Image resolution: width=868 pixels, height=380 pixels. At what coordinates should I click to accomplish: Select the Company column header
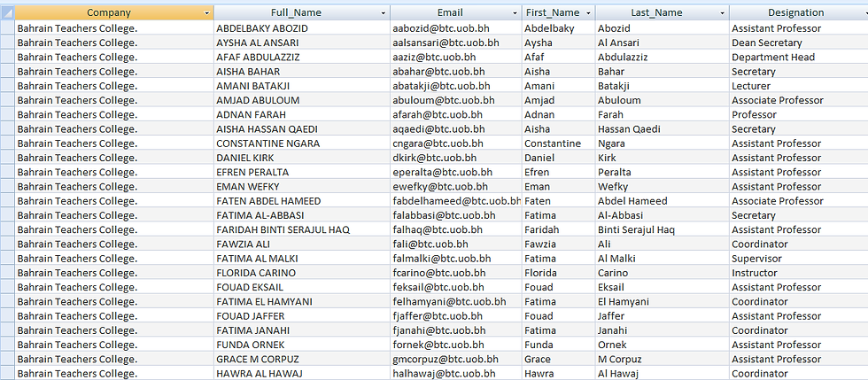click(114, 12)
